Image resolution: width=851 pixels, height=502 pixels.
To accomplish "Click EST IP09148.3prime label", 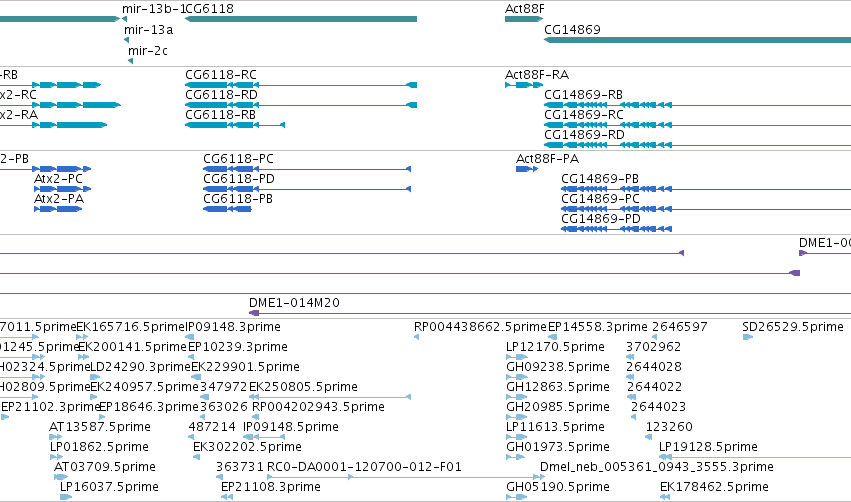I will [233, 327].
